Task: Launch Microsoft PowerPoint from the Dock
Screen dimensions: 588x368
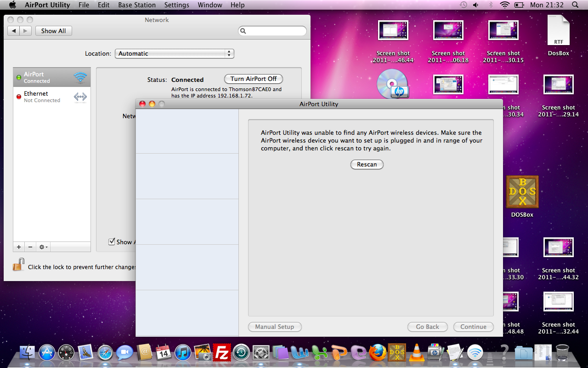Action: tap(339, 353)
